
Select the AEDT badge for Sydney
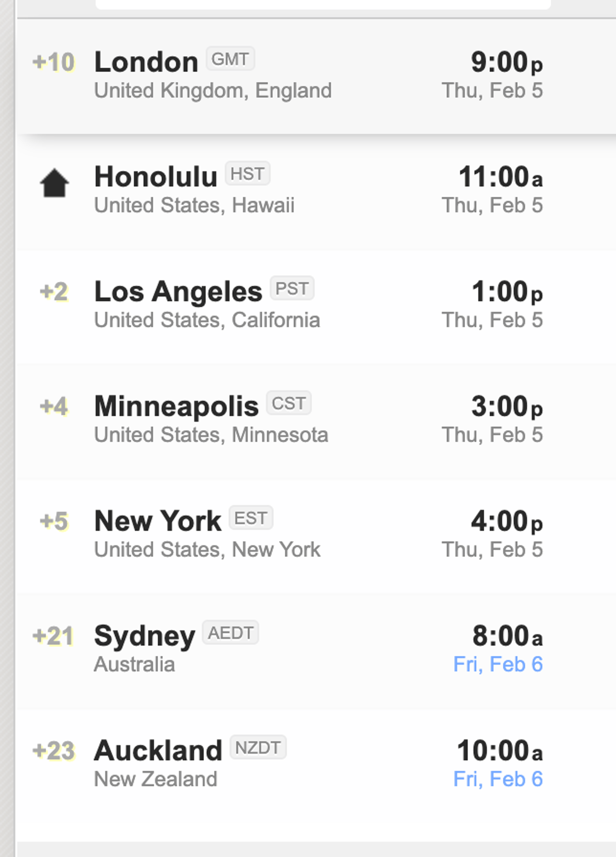click(x=230, y=633)
